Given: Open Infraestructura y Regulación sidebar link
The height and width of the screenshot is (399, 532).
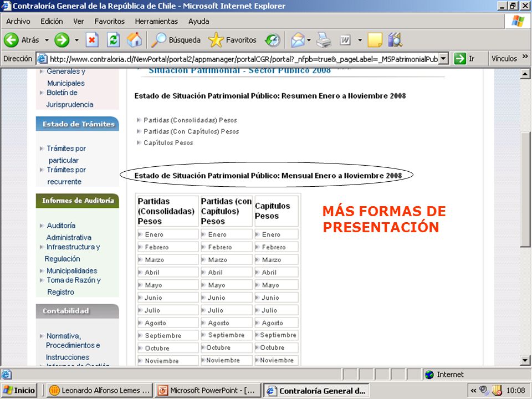Looking at the screenshot, I should click(x=72, y=253).
